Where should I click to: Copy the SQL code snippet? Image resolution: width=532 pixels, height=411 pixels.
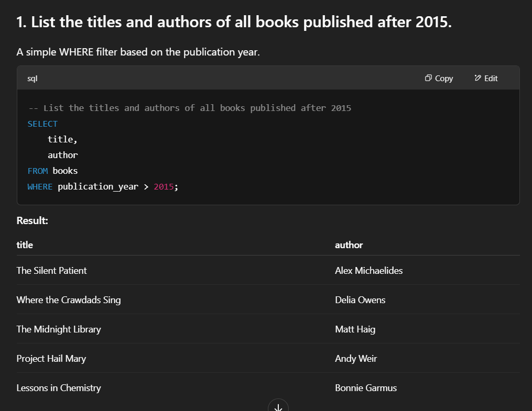click(x=439, y=78)
